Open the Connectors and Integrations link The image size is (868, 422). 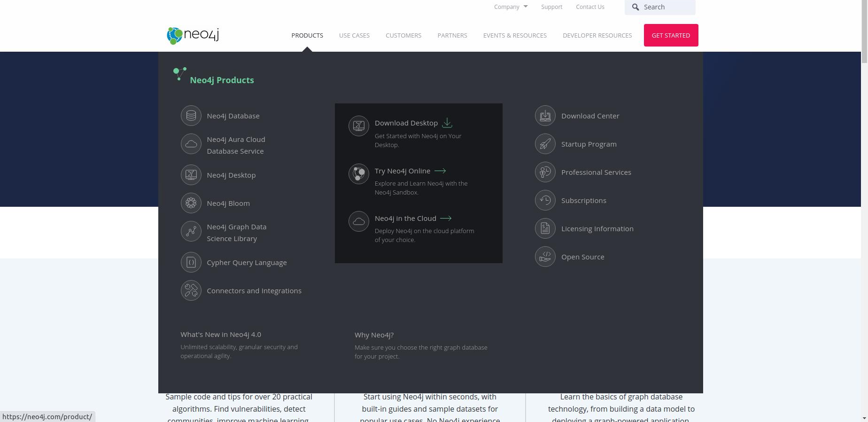pyautogui.click(x=254, y=291)
